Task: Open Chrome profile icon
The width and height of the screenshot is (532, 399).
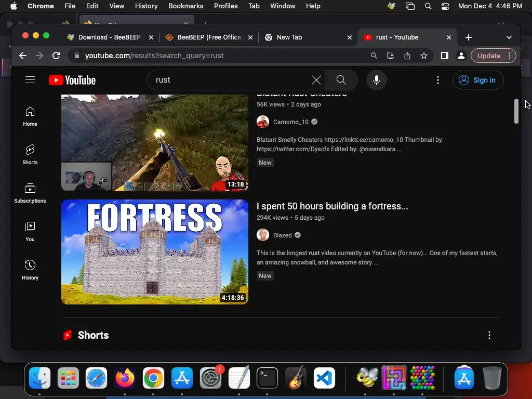Action: pyautogui.click(x=461, y=56)
